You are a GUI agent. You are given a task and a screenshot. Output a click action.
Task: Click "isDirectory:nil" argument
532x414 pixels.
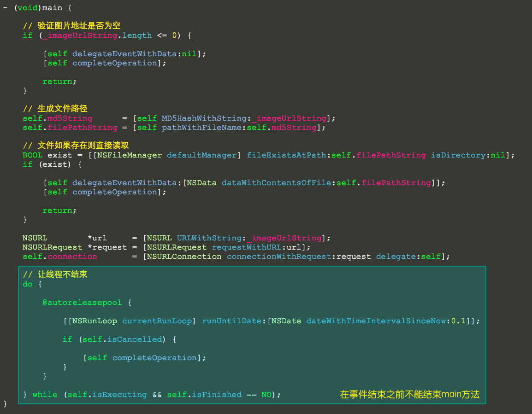pyautogui.click(x=468, y=155)
